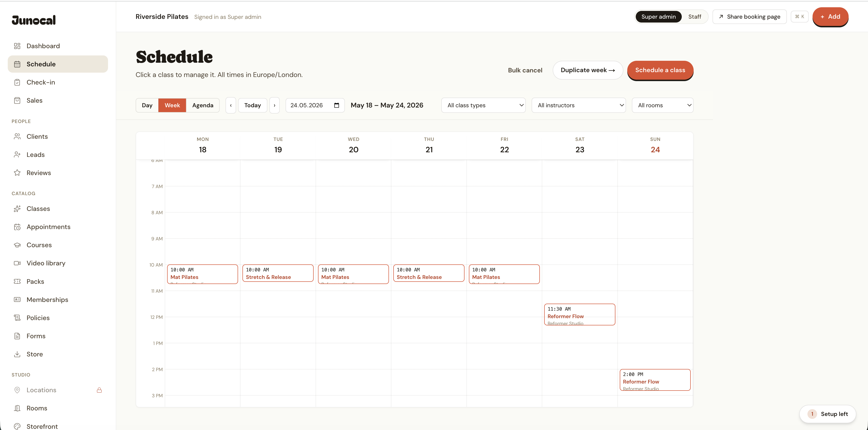The image size is (868, 430).
Task: Switch to Day view tab
Action: tap(147, 105)
